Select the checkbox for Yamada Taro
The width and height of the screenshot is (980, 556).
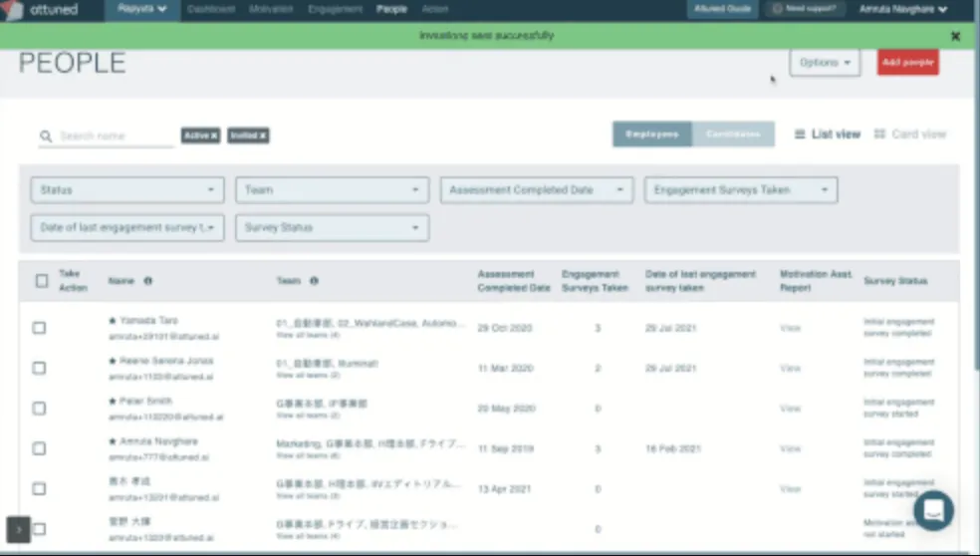[39, 328]
